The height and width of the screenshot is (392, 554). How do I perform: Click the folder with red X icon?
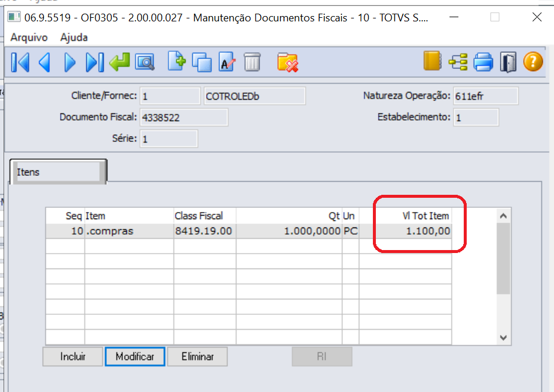(x=287, y=62)
